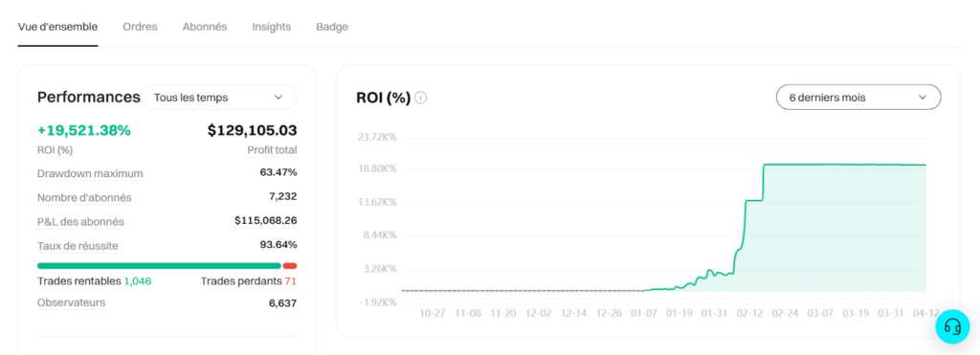Click the 63.47% drawdown value
Viewport: 980px width, 355px height.
point(278,172)
